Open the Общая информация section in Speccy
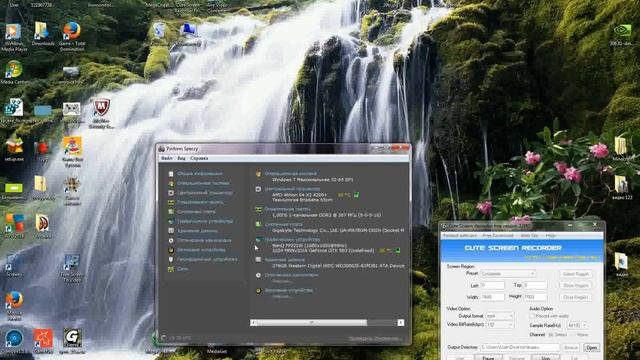Image resolution: width=640 pixels, height=360 pixels. pos(200,174)
